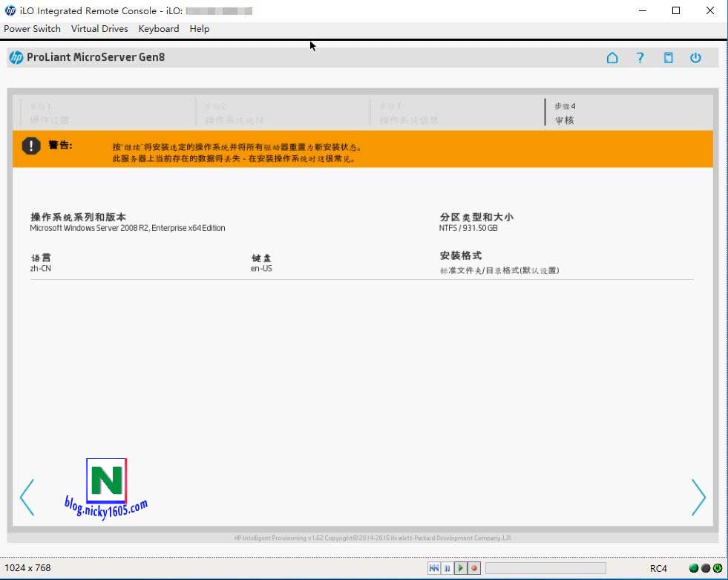Viewport: 728px width, 580px height.
Task: Click the power icon in header
Action: 695,58
